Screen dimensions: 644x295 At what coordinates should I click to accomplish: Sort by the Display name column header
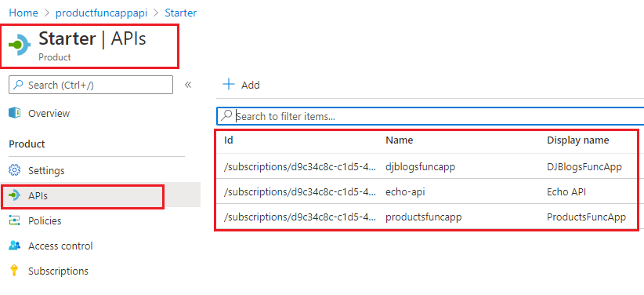point(578,140)
